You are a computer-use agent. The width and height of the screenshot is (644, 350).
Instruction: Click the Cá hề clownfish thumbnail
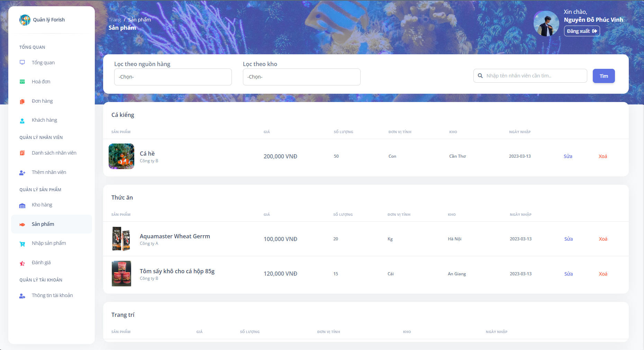121,156
